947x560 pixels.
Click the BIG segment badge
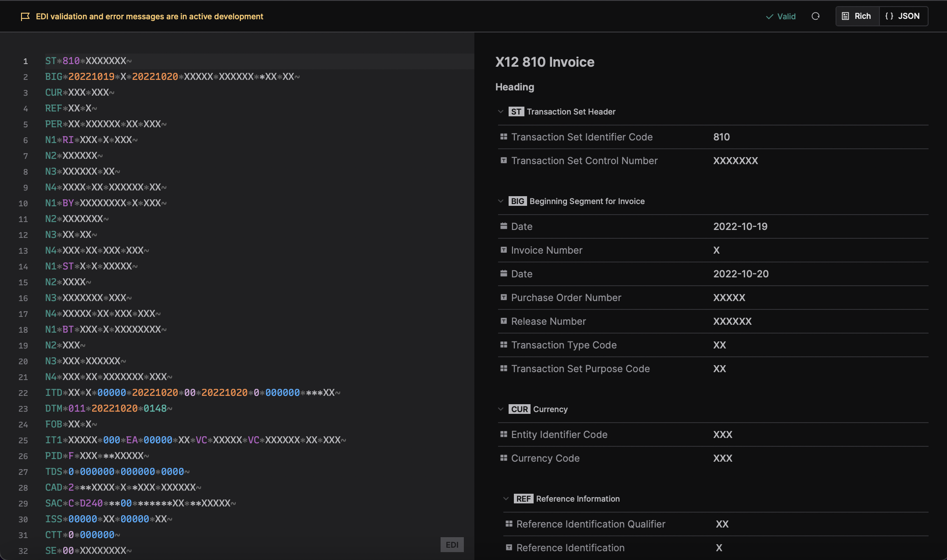[x=517, y=201]
